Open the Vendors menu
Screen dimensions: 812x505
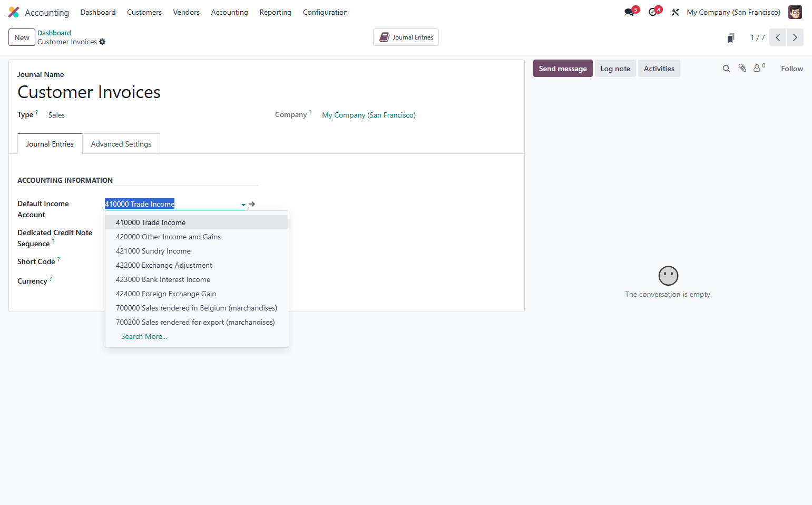(187, 12)
